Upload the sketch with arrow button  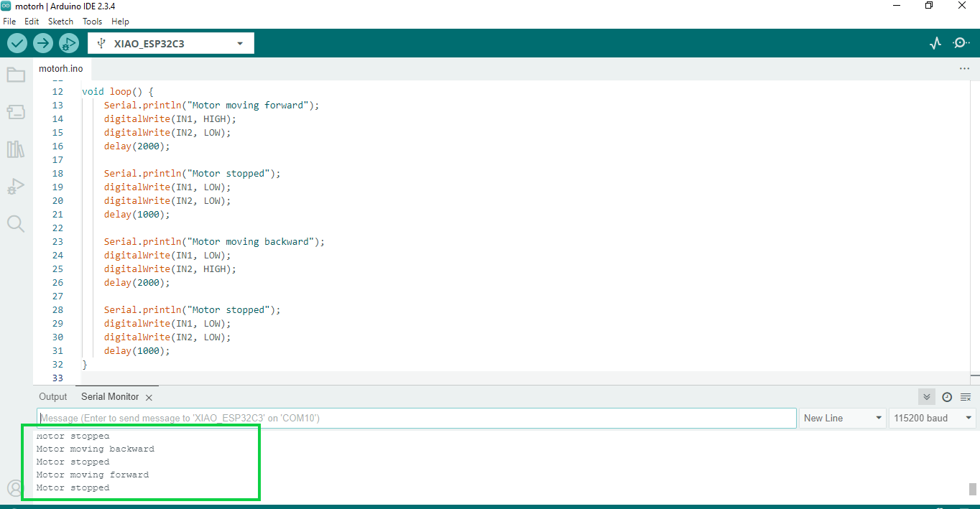43,43
